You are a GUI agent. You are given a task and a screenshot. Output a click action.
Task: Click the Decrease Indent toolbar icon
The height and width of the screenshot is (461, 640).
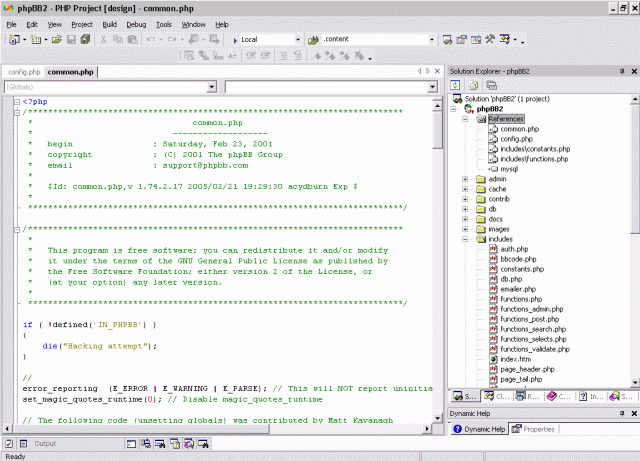pos(251,56)
